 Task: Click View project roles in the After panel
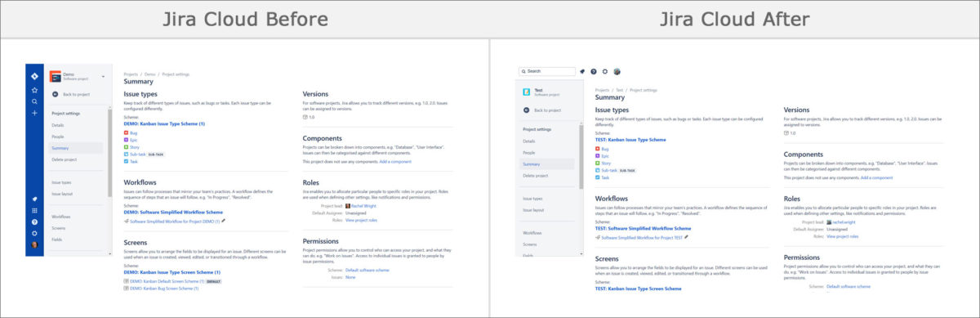pos(842,236)
